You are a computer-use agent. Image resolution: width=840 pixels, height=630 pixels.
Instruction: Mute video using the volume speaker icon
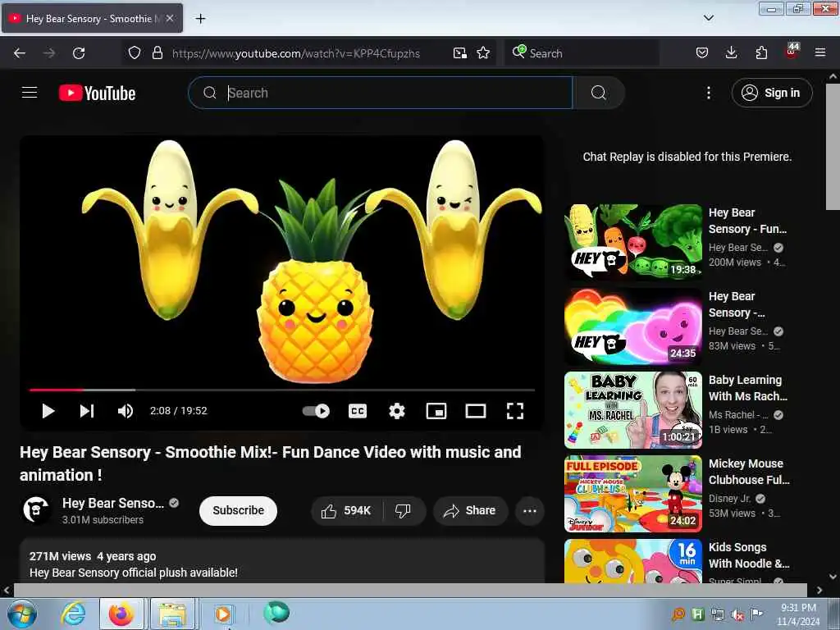point(126,411)
